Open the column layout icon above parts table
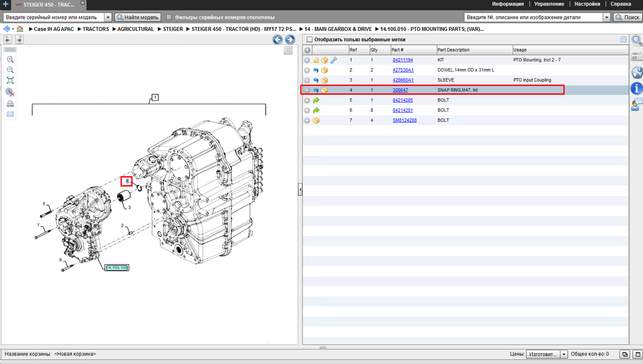643x364 pixels. 623,39
